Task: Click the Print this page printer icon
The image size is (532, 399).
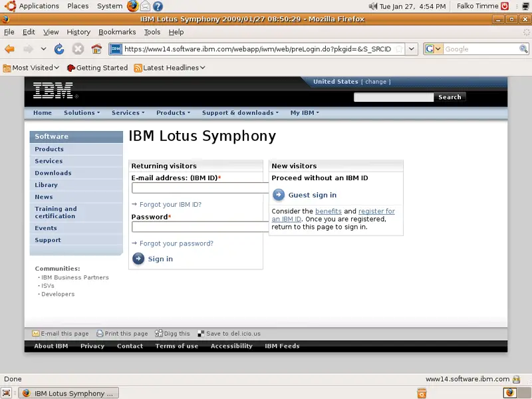Action: pyautogui.click(x=100, y=334)
